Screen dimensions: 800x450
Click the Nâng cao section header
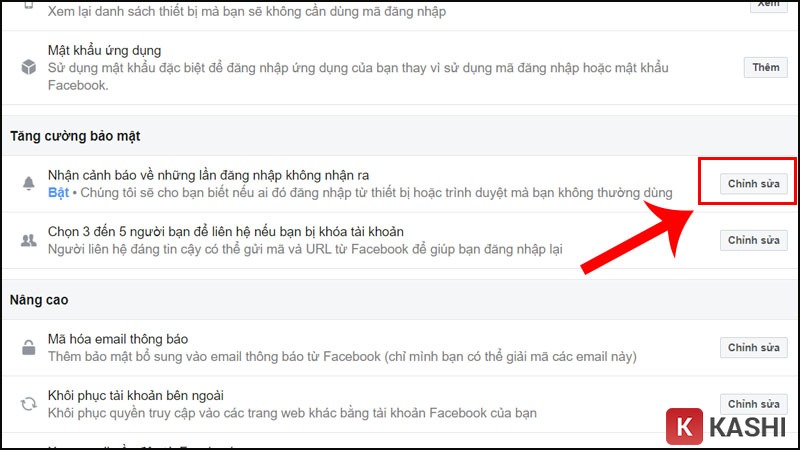(38, 299)
